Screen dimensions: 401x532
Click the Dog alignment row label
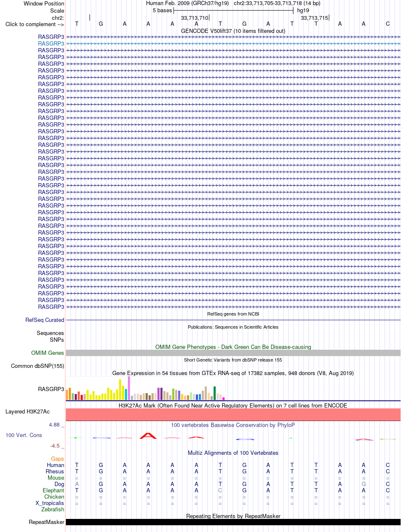59,484
